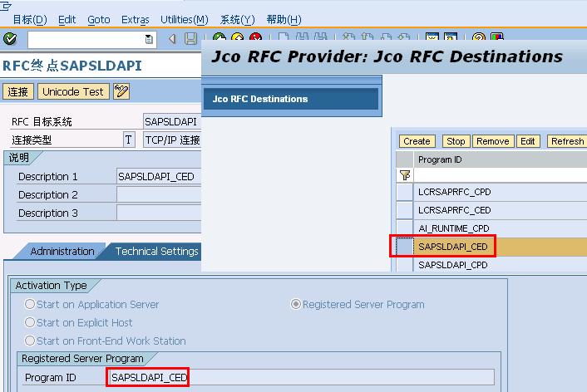Select the Jco RFC Destinations navigation item
587x392 pixels.
[x=291, y=99]
